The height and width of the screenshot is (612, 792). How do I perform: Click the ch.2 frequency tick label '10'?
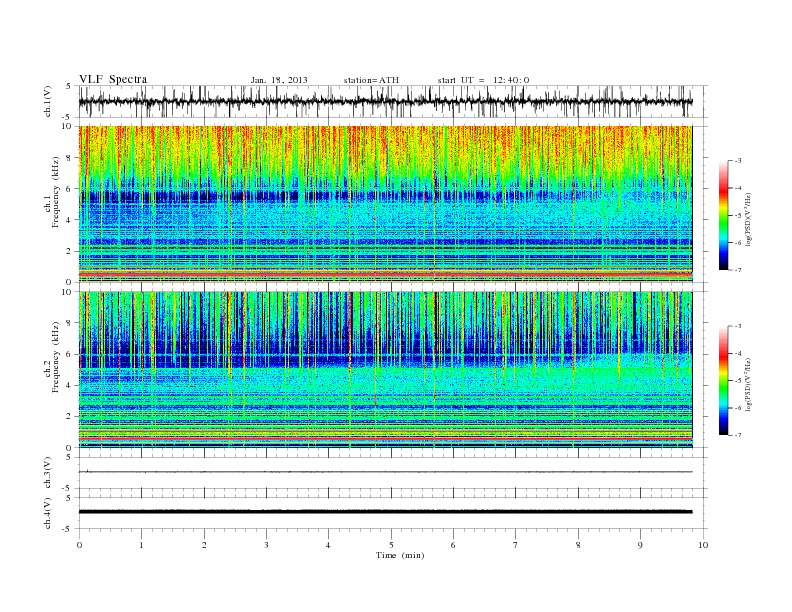[x=68, y=292]
